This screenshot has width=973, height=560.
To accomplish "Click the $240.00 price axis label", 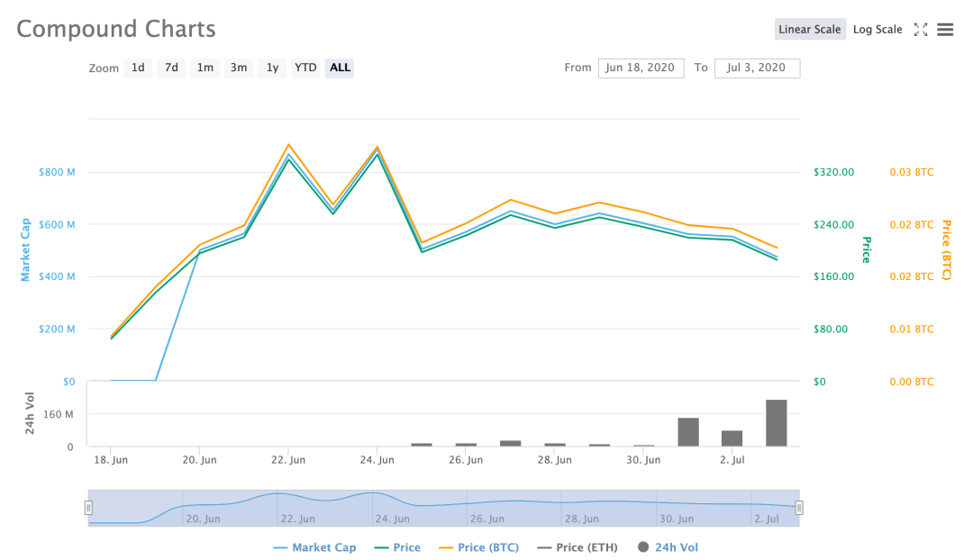I will [834, 224].
